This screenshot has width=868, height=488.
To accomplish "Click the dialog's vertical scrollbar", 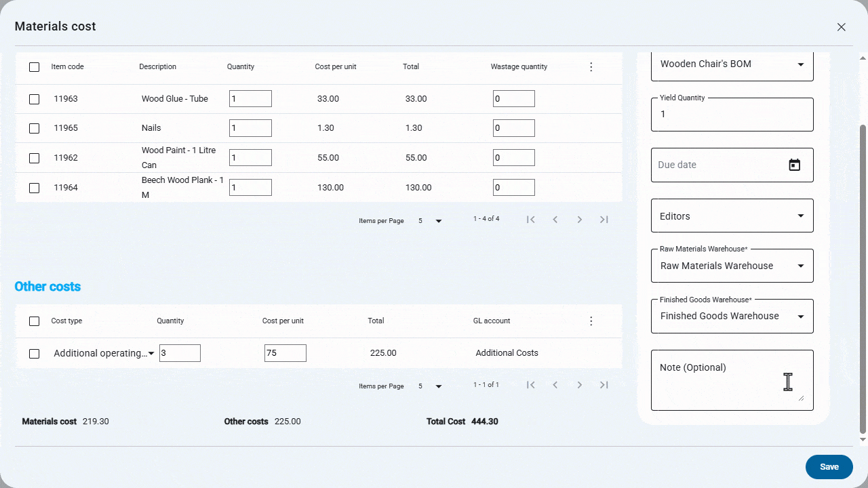I will [x=863, y=271].
